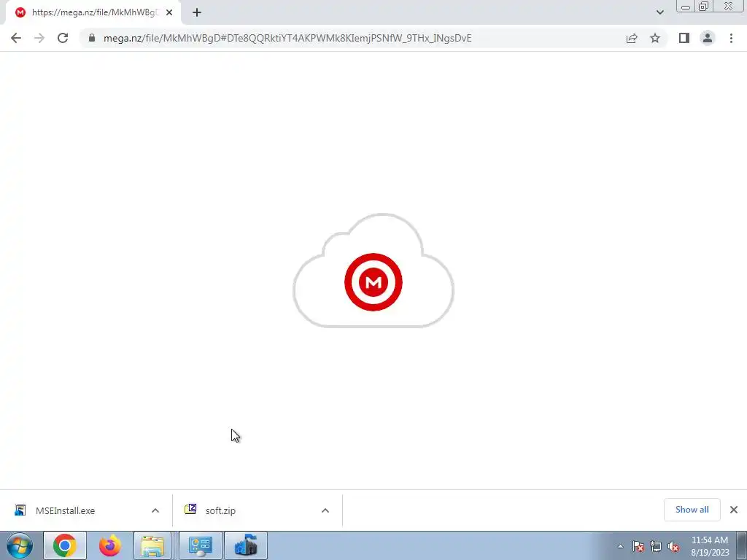Launch Firefox from the taskbar
This screenshot has height=560, width=747.
(x=109, y=545)
